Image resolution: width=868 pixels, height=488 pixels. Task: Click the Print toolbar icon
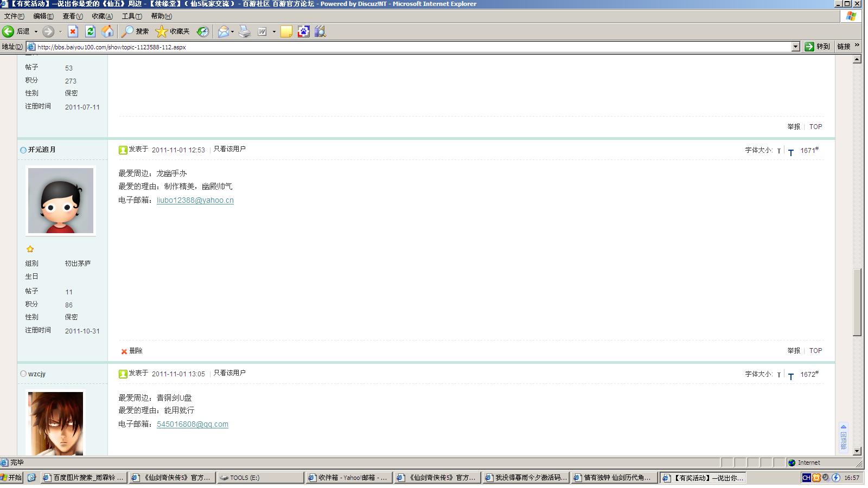245,31
